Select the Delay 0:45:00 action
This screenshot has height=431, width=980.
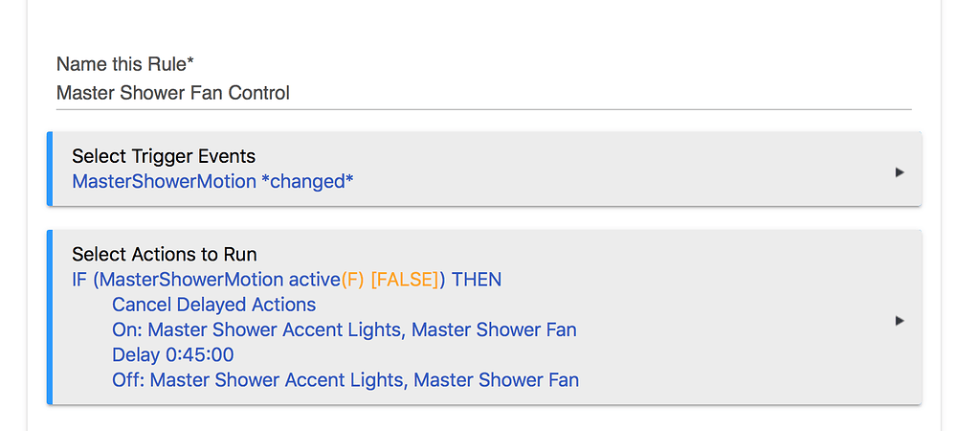click(x=173, y=354)
